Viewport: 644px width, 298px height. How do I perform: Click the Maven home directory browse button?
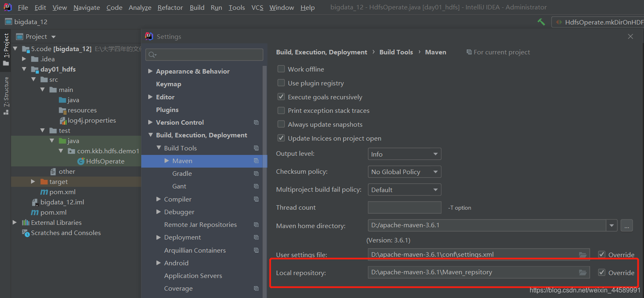tap(627, 225)
